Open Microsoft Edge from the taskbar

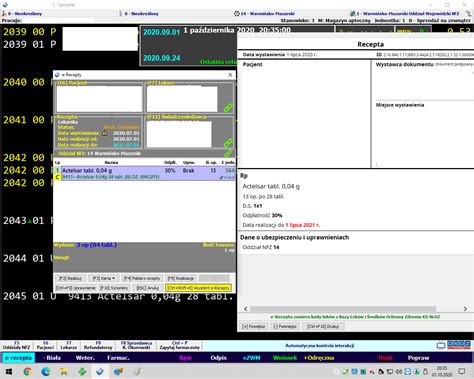46,371
